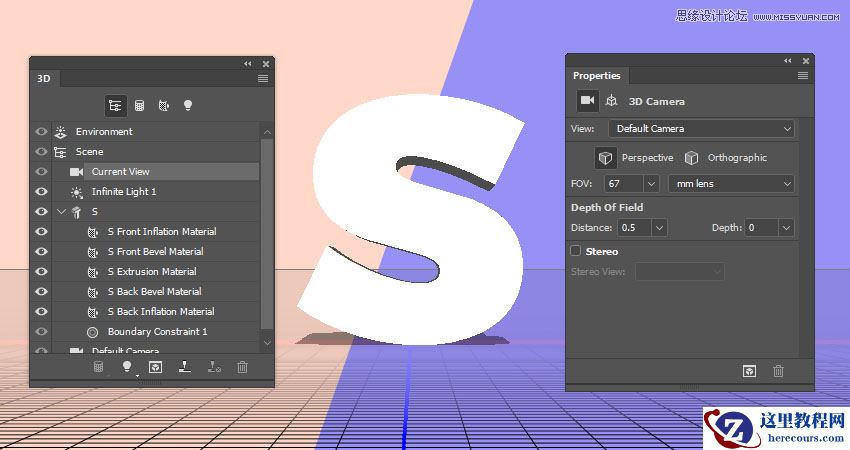Open the 3D panel options menu

tap(263, 79)
